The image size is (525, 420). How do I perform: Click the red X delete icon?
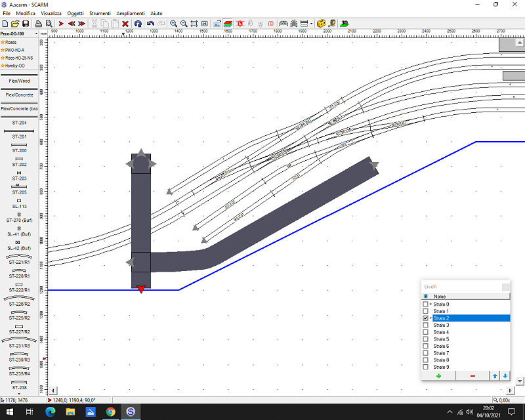pos(125,24)
